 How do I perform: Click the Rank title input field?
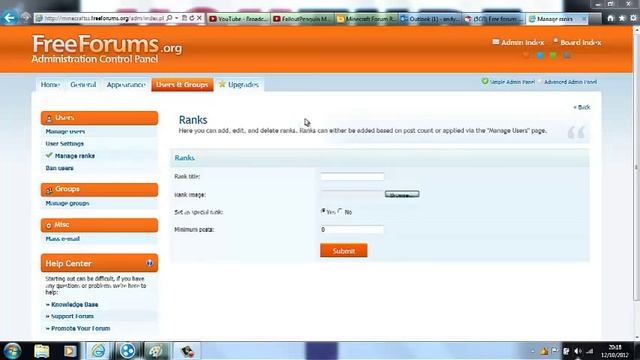coord(352,176)
